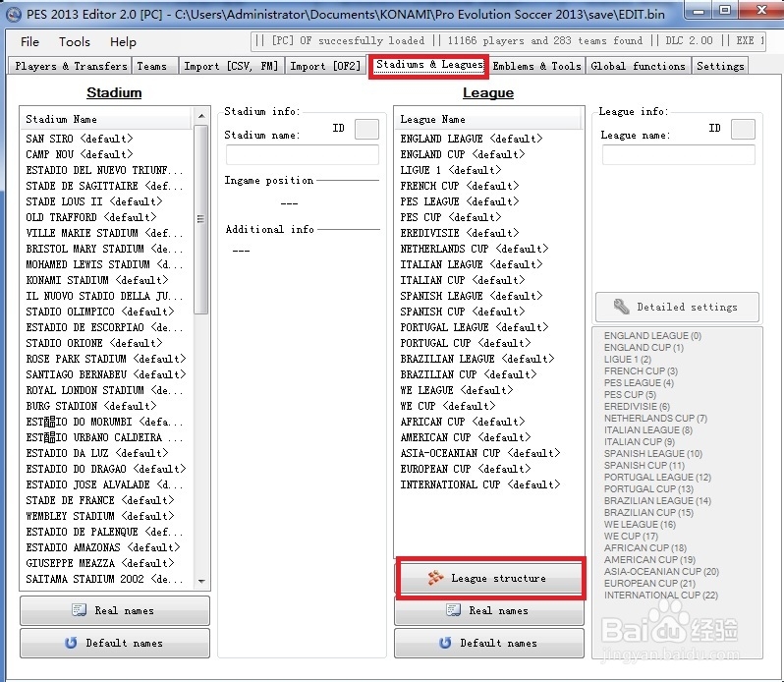Image resolution: width=784 pixels, height=682 pixels.
Task: Select ESTADIO DA LUZ entry
Action: (x=97, y=453)
